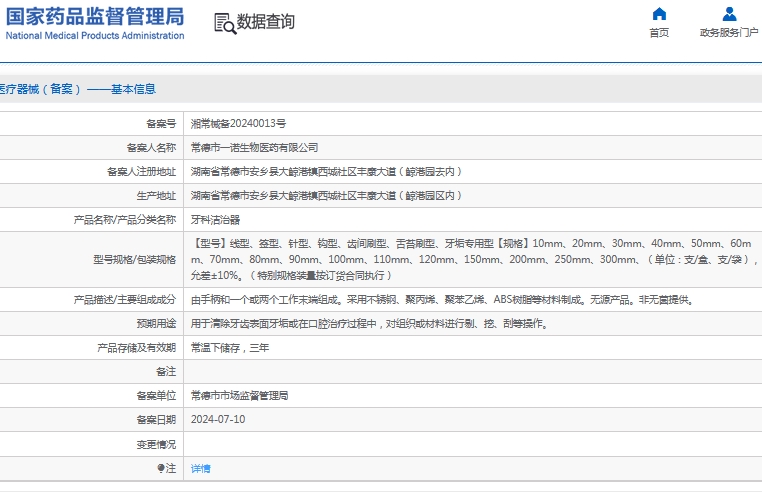Click the 医疗器械（备案）基本信息 heading
The width and height of the screenshot is (762, 492).
tap(78, 89)
